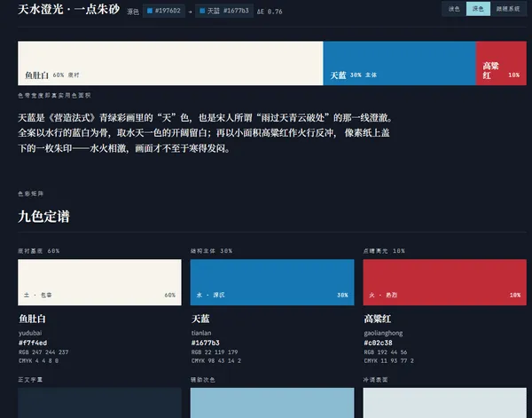Click the pinyin name tianlan
532x418 pixels.
point(201,333)
